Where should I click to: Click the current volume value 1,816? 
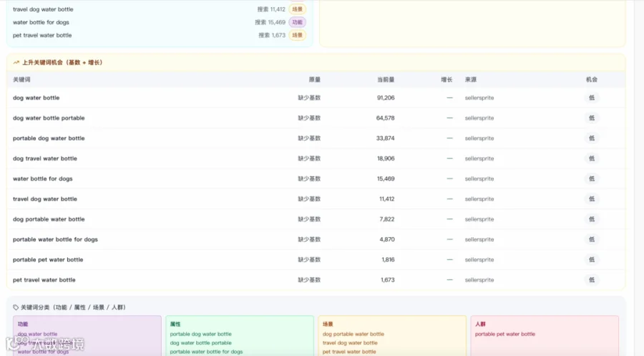(x=388, y=259)
